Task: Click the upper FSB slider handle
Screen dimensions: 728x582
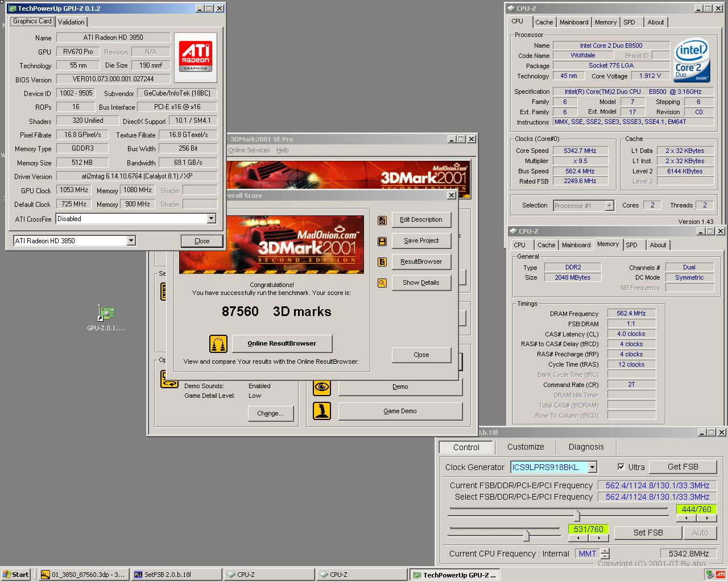Action: coord(577,516)
